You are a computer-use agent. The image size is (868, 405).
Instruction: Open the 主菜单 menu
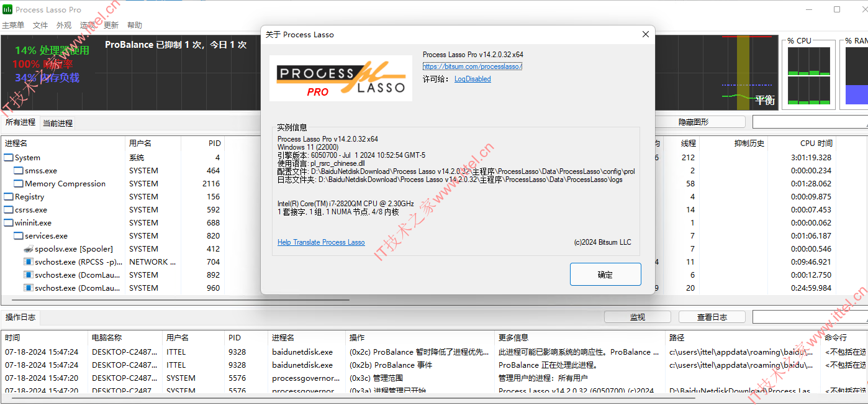point(13,25)
